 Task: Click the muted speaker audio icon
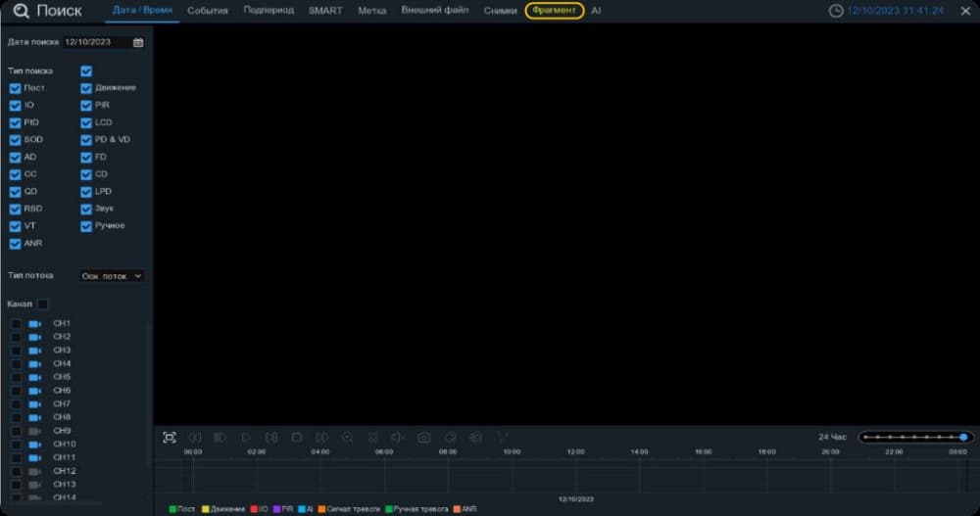click(x=398, y=438)
